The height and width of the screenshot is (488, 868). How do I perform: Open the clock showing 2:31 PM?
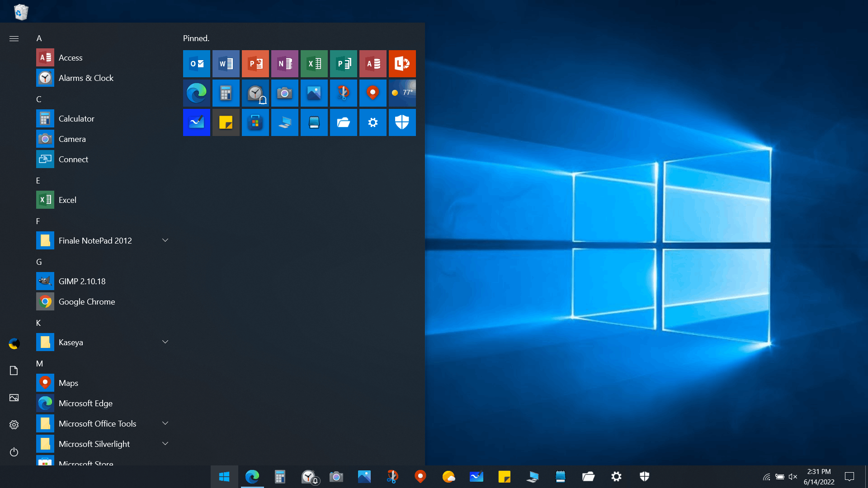click(819, 477)
